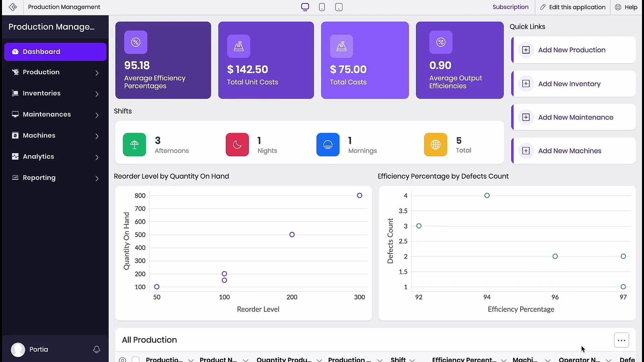Image resolution: width=644 pixels, height=362 pixels.
Task: Click the 95.18 efficiency value
Action: [137, 65]
